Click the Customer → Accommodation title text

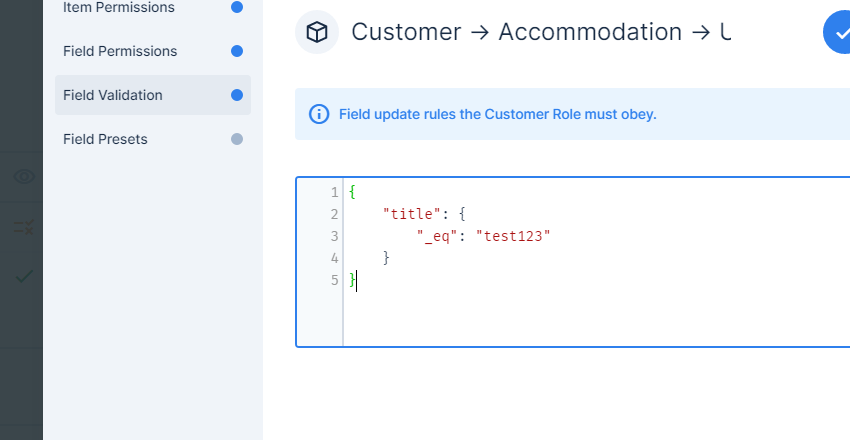(541, 32)
